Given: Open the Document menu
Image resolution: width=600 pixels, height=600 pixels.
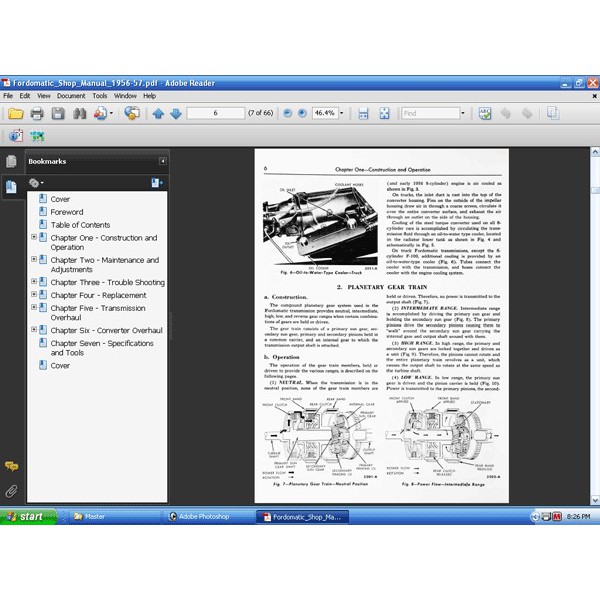Looking at the screenshot, I should coord(71,96).
